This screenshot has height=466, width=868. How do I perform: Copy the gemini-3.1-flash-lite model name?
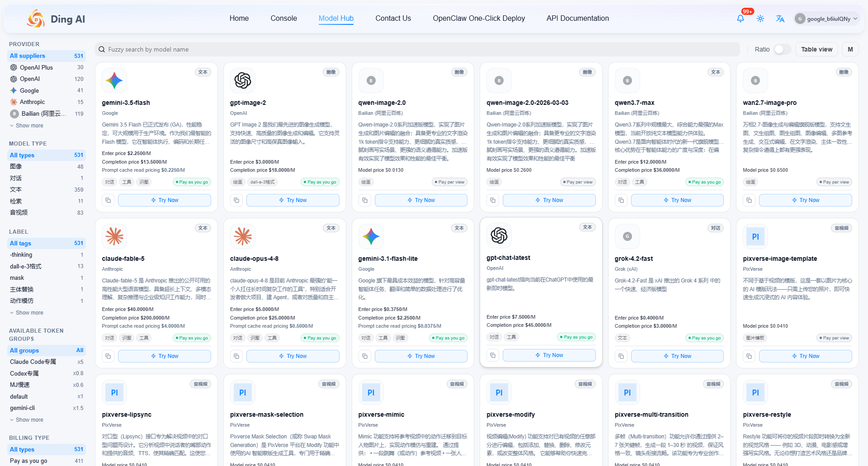365,356
